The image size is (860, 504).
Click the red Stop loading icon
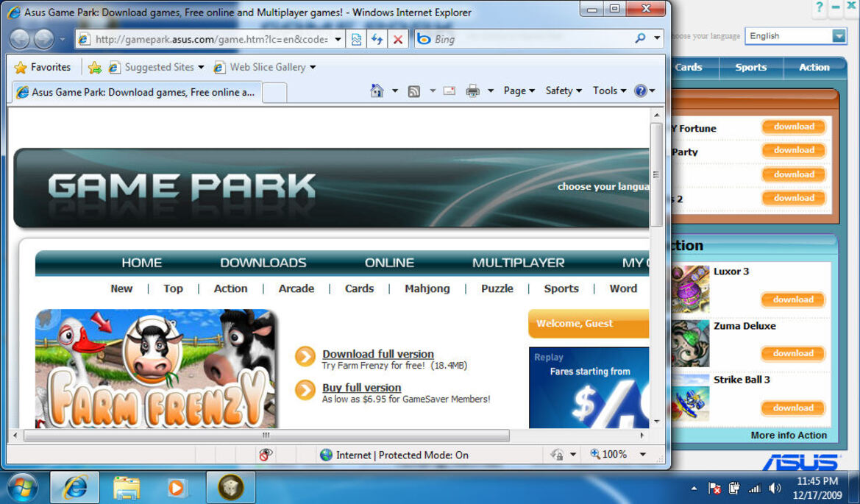pos(398,39)
